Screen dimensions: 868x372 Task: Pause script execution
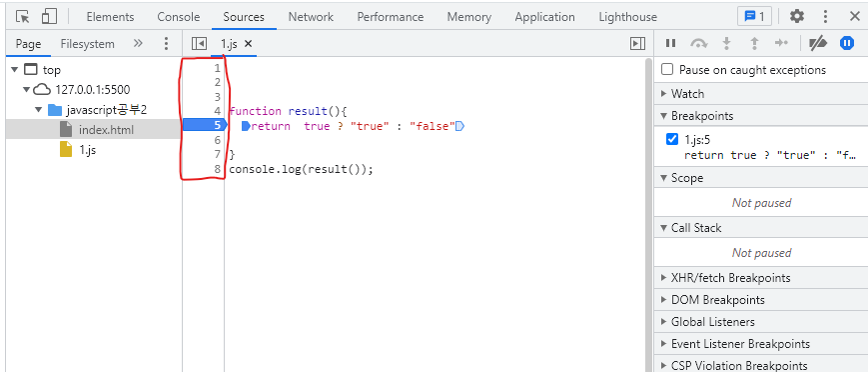670,43
